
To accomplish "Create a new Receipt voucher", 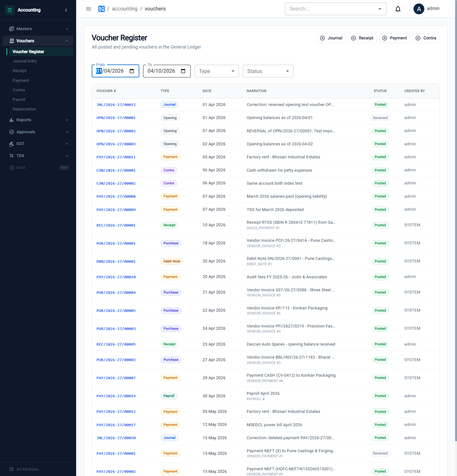I will coord(362,38).
